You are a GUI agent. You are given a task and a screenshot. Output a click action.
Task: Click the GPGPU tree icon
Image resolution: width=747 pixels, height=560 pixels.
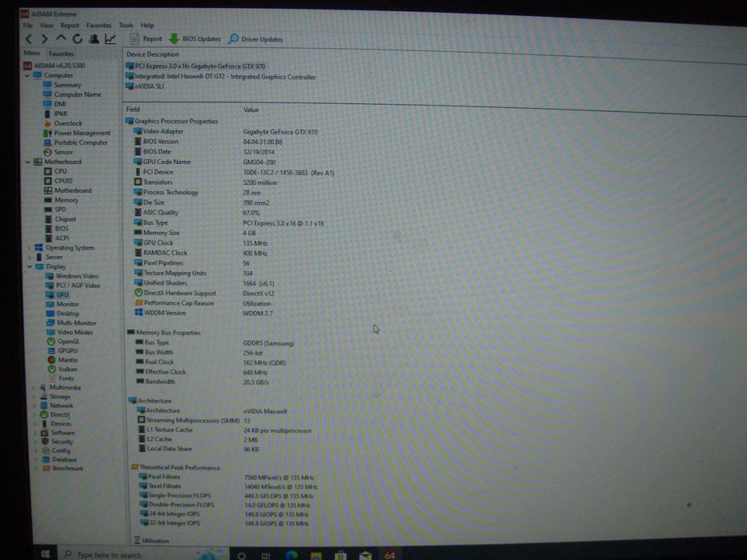[51, 350]
